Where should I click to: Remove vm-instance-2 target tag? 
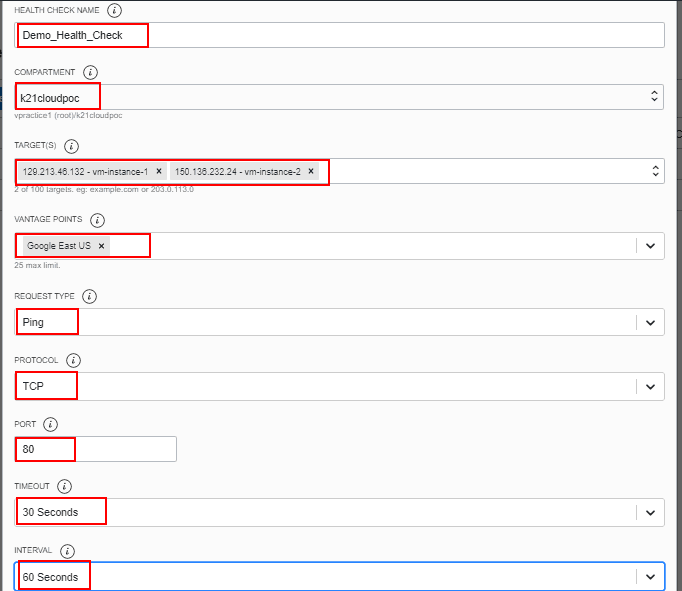[x=311, y=171]
